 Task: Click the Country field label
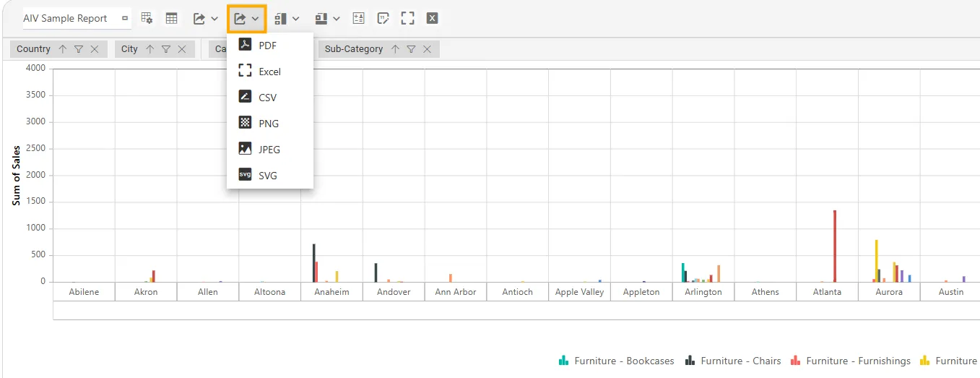point(33,49)
